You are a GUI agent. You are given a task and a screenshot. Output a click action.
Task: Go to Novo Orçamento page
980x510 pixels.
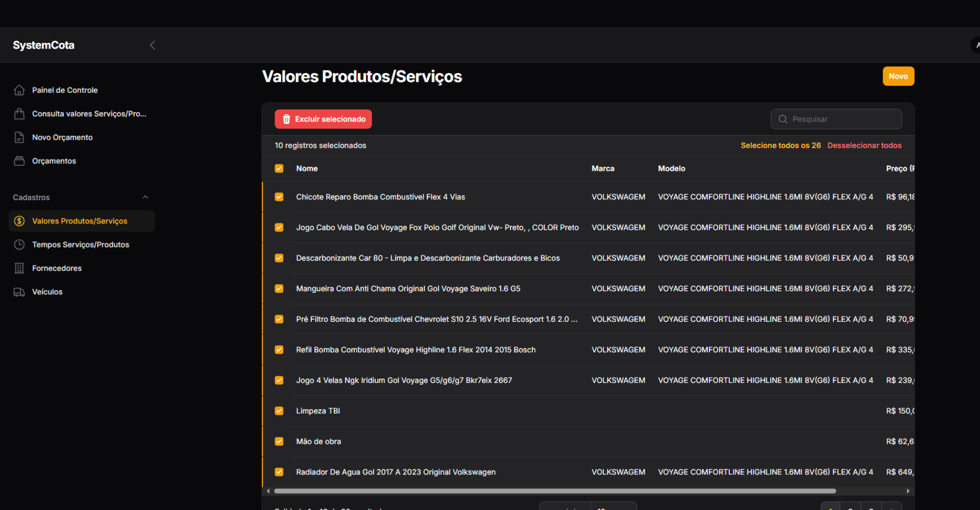tap(82, 137)
